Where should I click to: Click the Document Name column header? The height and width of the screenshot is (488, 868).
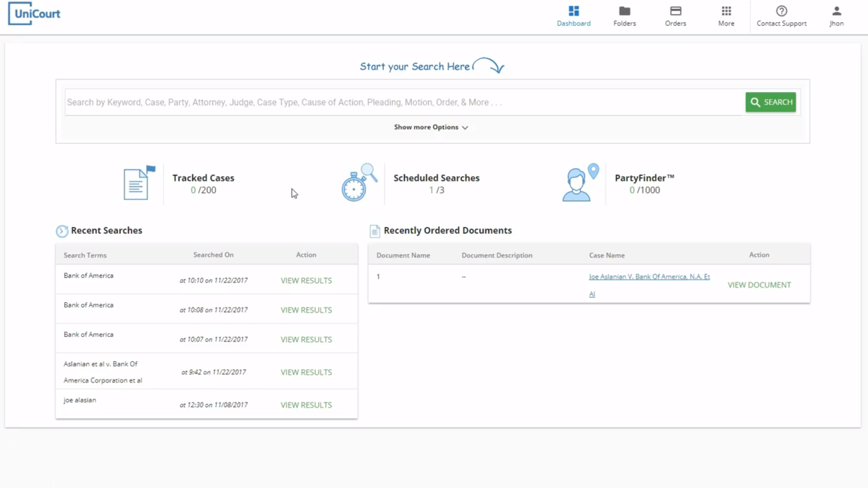[x=403, y=255]
